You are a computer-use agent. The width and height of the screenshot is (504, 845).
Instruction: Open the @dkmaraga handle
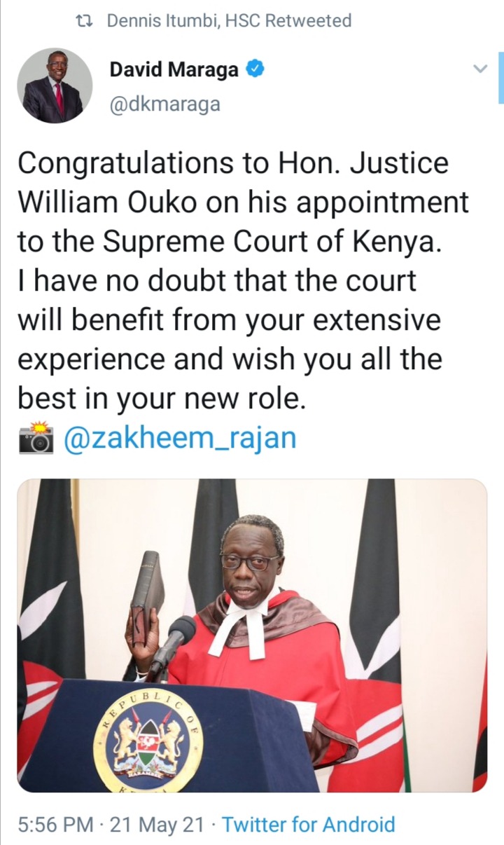[x=164, y=104]
